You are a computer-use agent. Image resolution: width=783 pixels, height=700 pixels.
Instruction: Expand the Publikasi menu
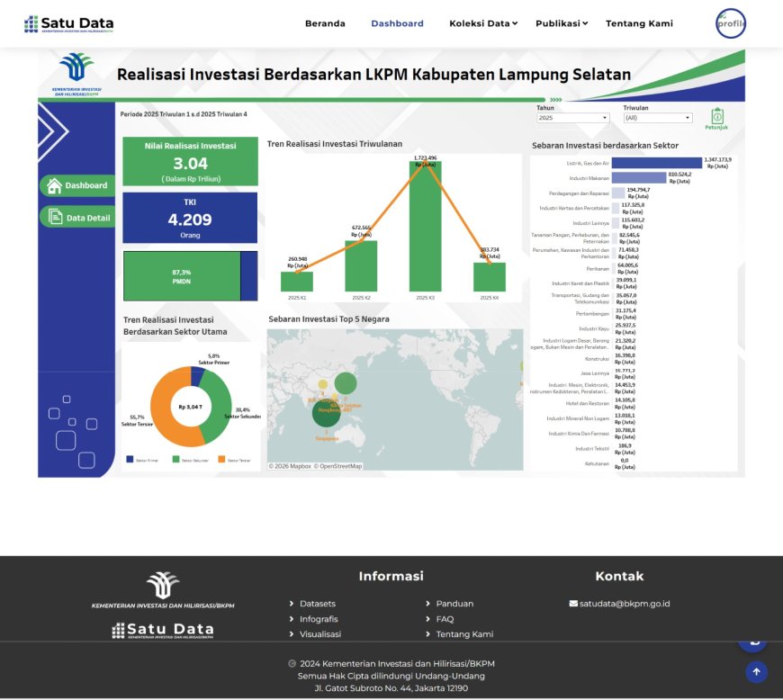[562, 23]
